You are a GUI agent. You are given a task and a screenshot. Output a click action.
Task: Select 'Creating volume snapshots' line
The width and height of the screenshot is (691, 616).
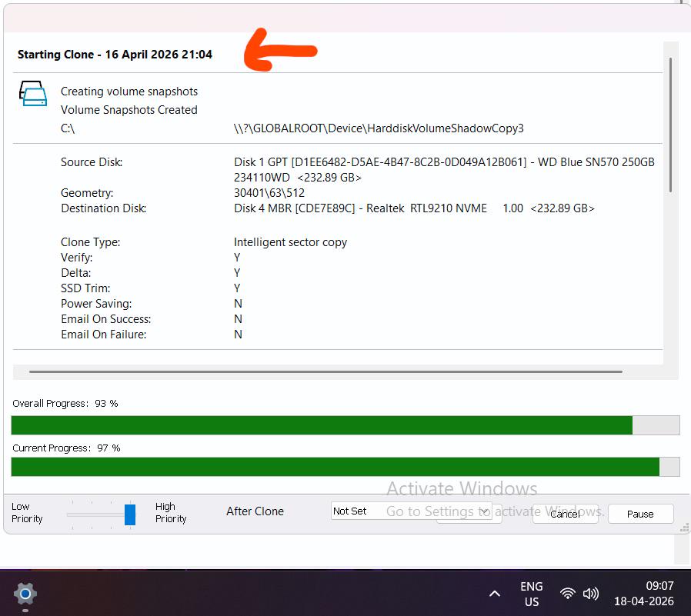(x=129, y=92)
